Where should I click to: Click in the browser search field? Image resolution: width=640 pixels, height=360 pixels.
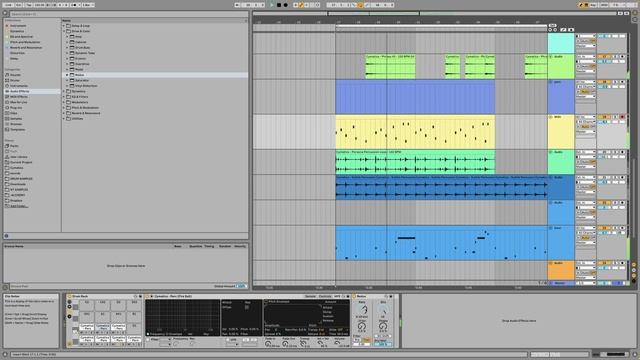129,14
